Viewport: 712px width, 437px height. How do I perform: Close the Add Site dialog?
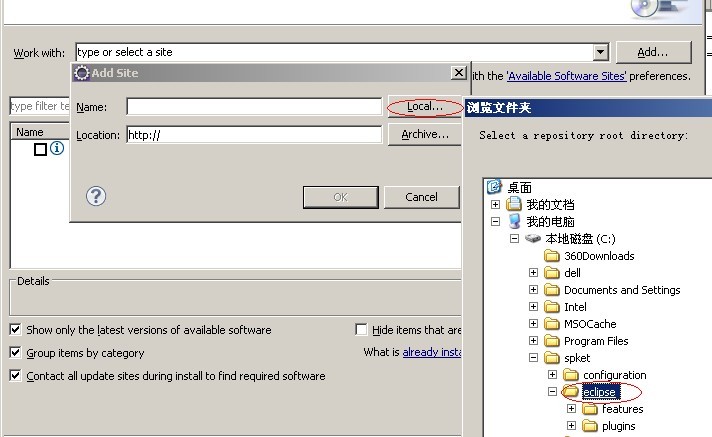coord(457,73)
